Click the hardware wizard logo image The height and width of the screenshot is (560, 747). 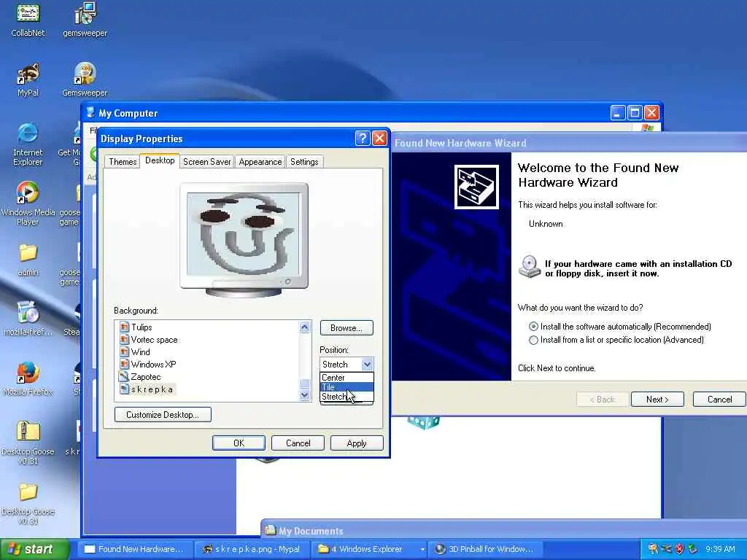pyautogui.click(x=476, y=187)
